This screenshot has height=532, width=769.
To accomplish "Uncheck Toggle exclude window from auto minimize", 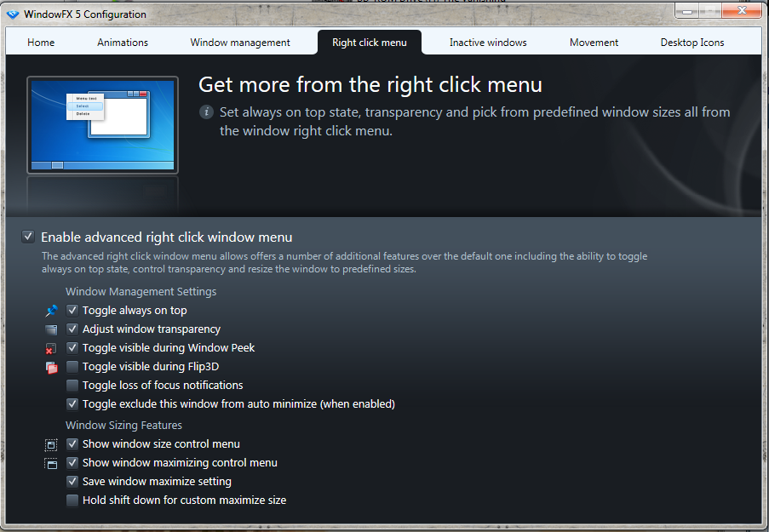I will tap(72, 404).
